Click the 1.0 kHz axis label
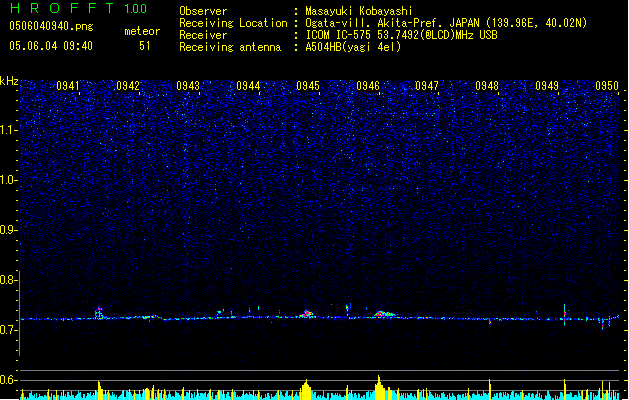This screenshot has height=400, width=629. click(9, 180)
